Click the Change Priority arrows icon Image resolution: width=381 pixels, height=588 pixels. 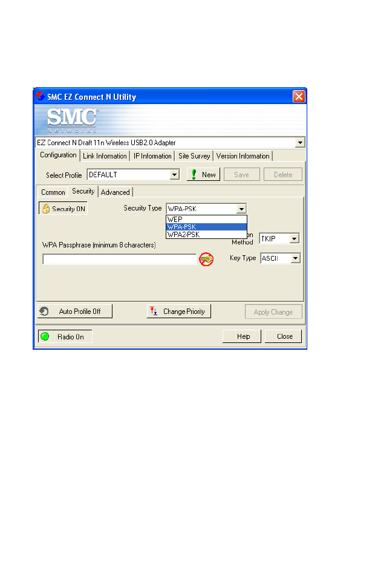coord(154,311)
